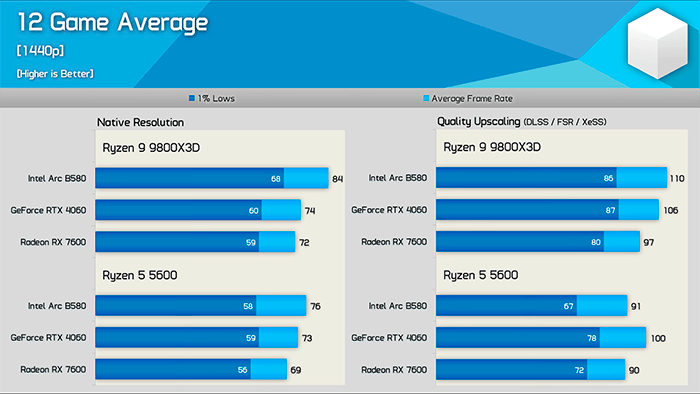The height and width of the screenshot is (394, 700).
Task: Select GeForce RTX 4060 bar showing 100
Action: click(541, 338)
